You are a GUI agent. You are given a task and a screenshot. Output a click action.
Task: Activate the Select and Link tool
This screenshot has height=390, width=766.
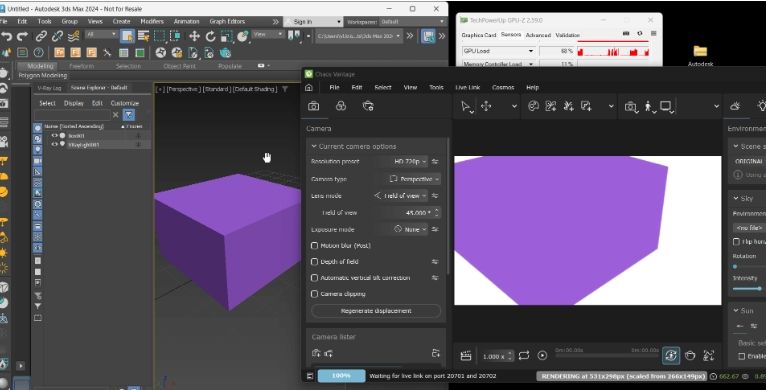coord(41,36)
